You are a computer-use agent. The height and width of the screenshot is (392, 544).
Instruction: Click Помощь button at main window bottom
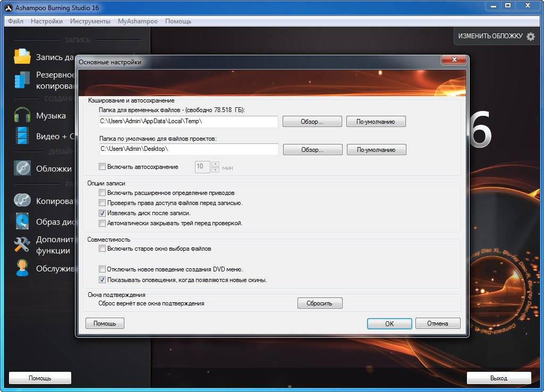click(x=40, y=378)
